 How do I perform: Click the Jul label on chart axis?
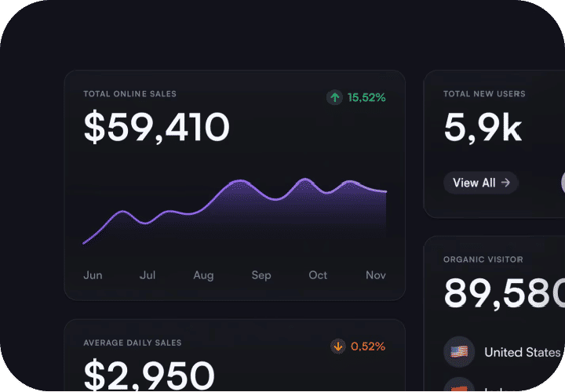click(148, 275)
